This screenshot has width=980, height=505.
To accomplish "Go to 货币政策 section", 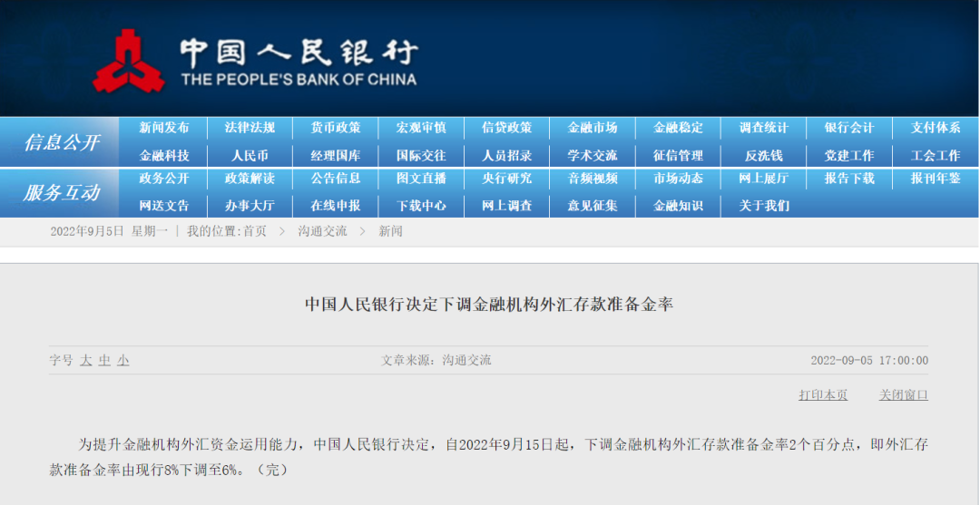I will pos(336,128).
